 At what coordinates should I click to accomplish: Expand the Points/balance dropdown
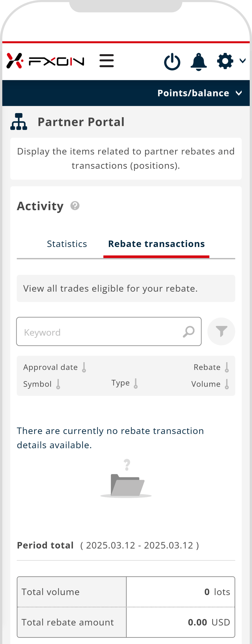pyautogui.click(x=200, y=93)
